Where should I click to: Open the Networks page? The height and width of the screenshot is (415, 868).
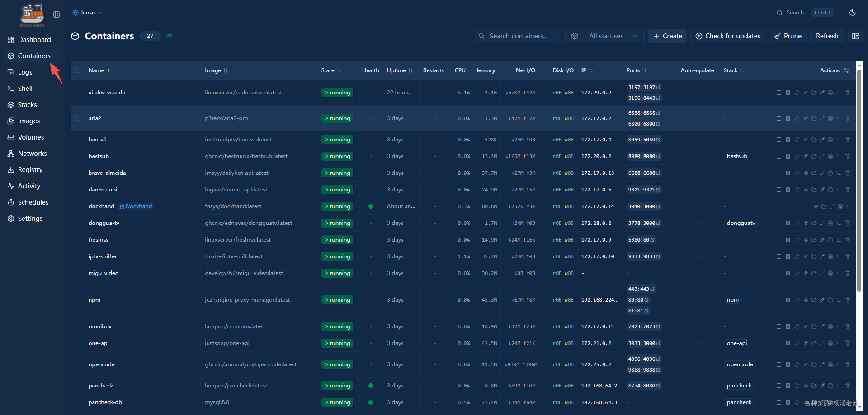[33, 154]
